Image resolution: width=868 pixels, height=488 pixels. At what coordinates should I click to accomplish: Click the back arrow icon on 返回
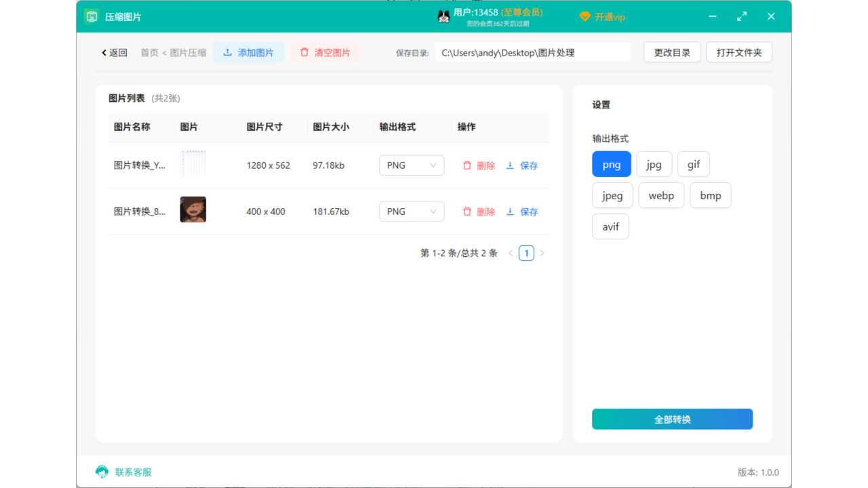point(104,52)
